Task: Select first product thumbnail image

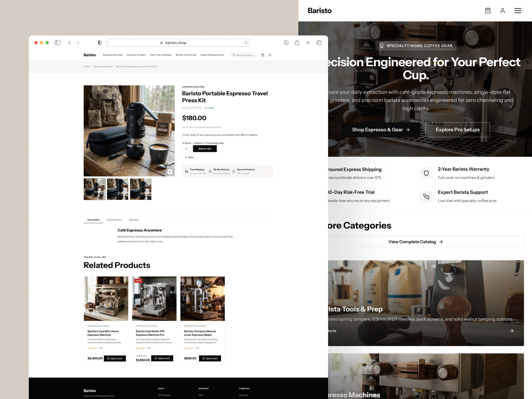Action: coord(94,189)
